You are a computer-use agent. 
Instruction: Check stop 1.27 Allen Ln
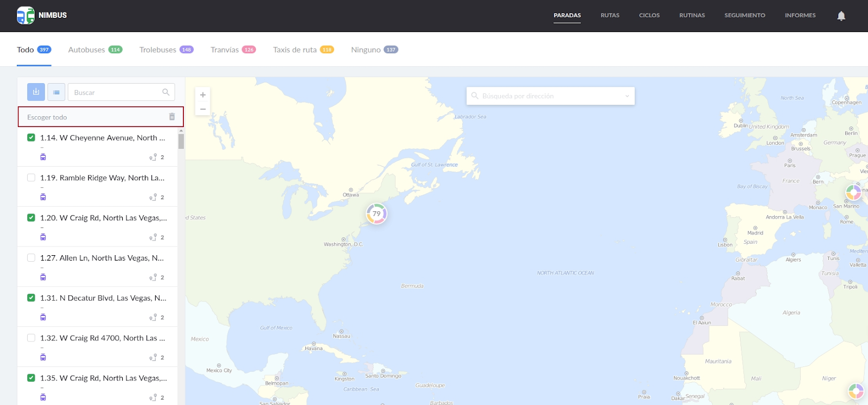(x=31, y=258)
